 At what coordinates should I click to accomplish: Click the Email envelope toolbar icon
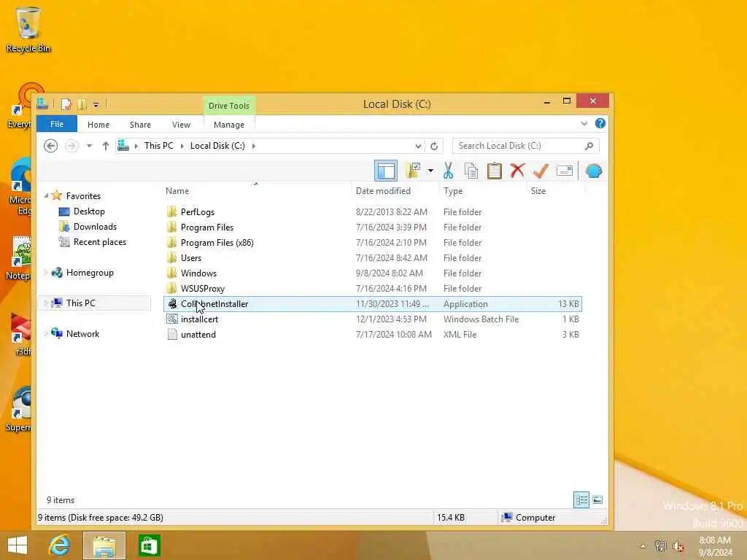tap(565, 171)
